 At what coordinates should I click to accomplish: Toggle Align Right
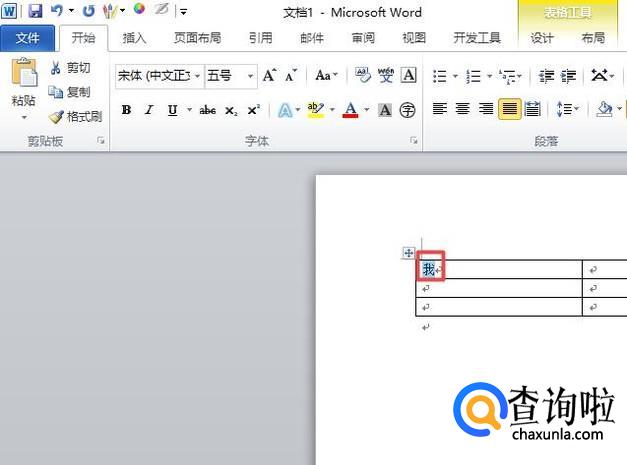coord(486,108)
